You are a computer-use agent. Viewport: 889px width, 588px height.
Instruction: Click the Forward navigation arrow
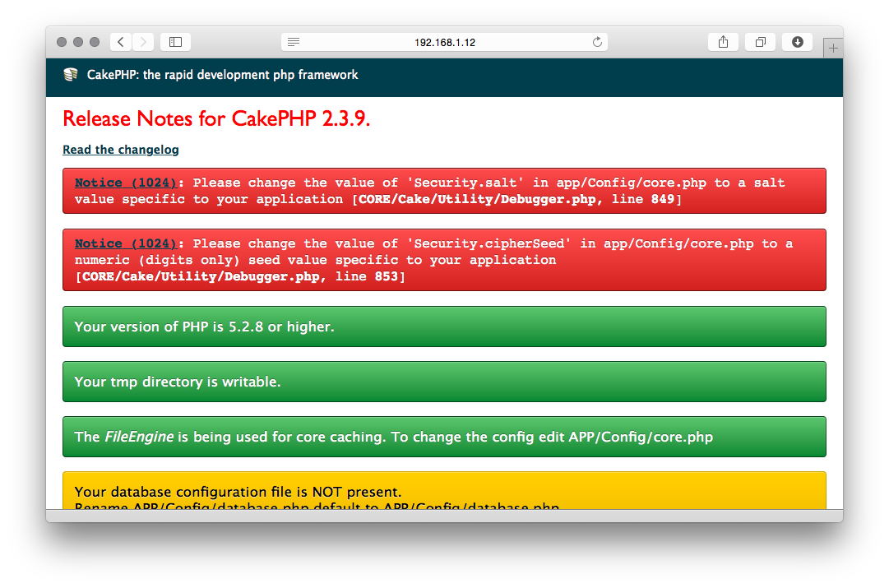click(x=141, y=41)
